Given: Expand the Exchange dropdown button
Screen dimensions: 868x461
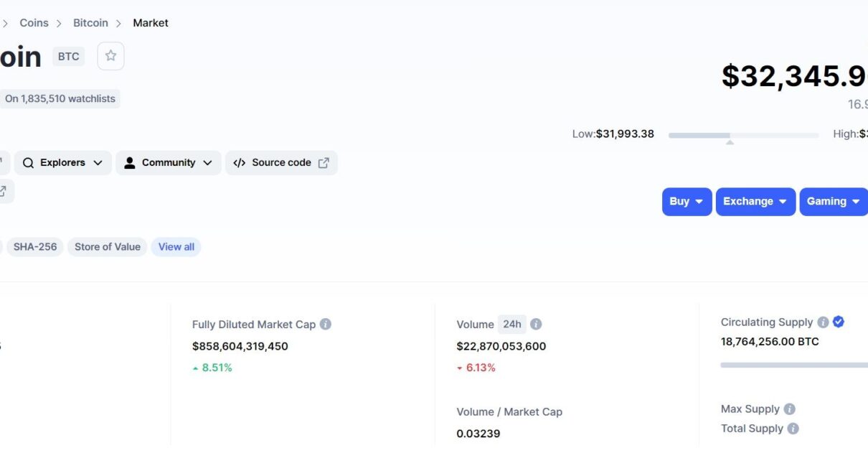Looking at the screenshot, I should coord(755,202).
